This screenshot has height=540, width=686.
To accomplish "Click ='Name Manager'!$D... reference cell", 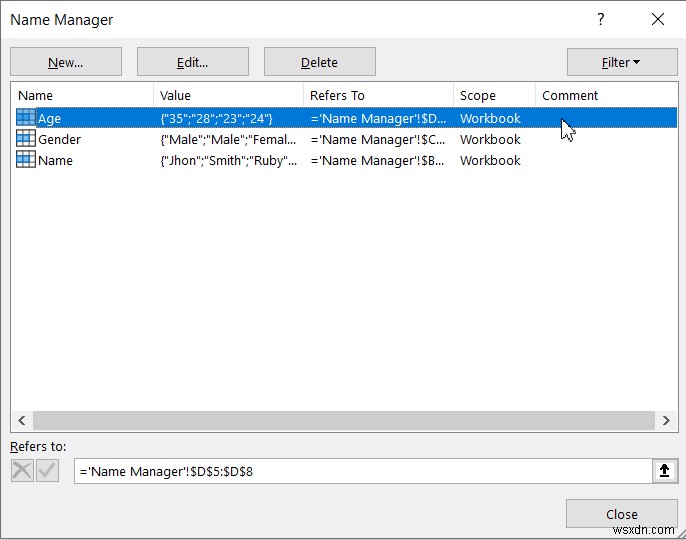I will (378, 119).
